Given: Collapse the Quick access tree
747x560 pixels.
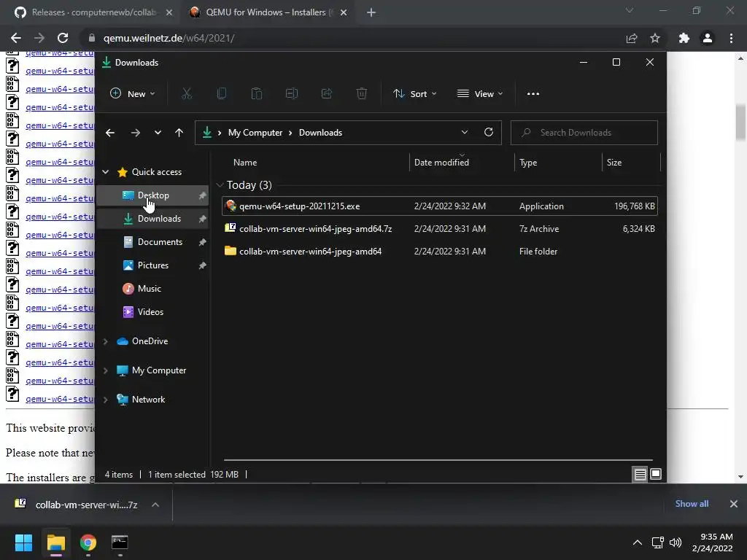Looking at the screenshot, I should (x=106, y=172).
